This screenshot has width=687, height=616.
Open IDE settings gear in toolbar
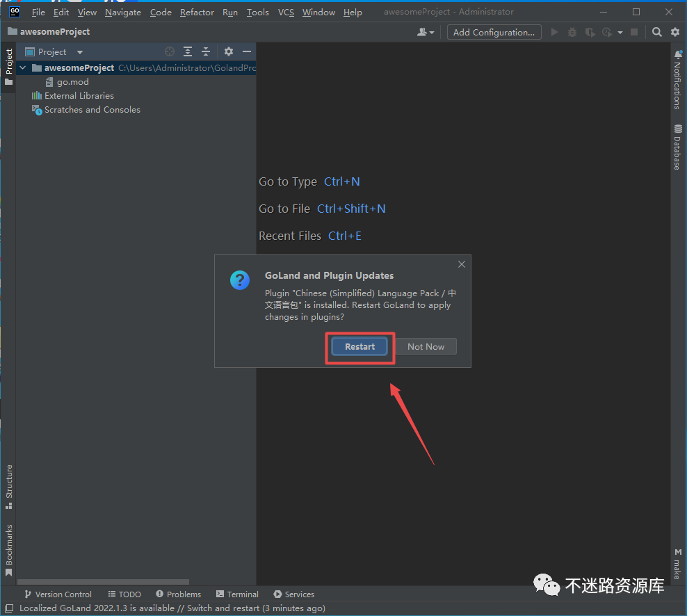[x=675, y=32]
